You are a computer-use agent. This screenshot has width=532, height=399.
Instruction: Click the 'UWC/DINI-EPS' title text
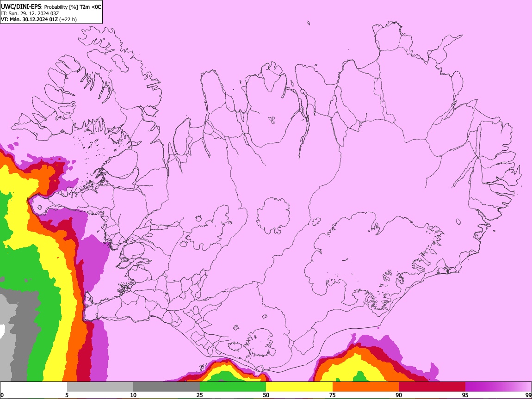coord(21,7)
